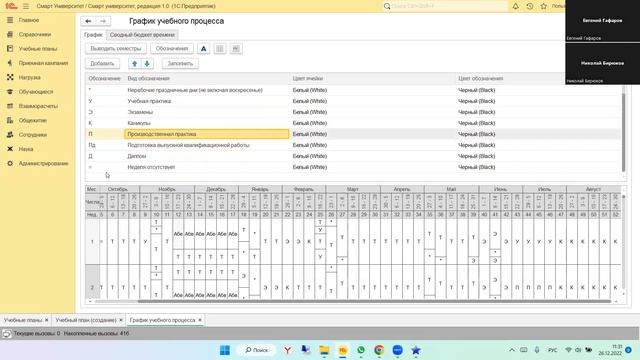Click cell color of Экзамены row
Viewport: 640px width, 360px height.
tap(372, 112)
